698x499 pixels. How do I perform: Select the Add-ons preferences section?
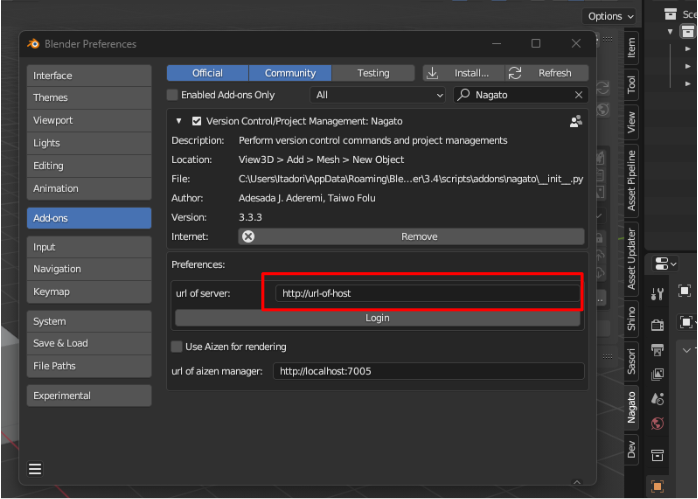point(89,218)
